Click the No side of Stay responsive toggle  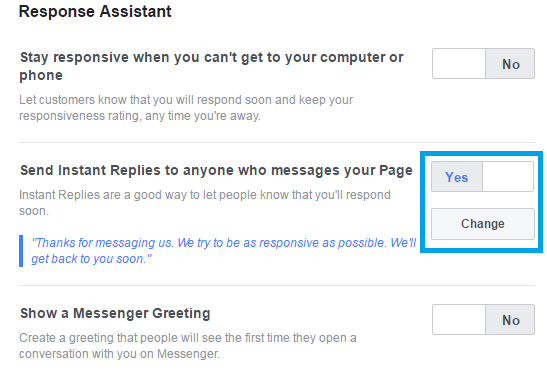pos(510,64)
